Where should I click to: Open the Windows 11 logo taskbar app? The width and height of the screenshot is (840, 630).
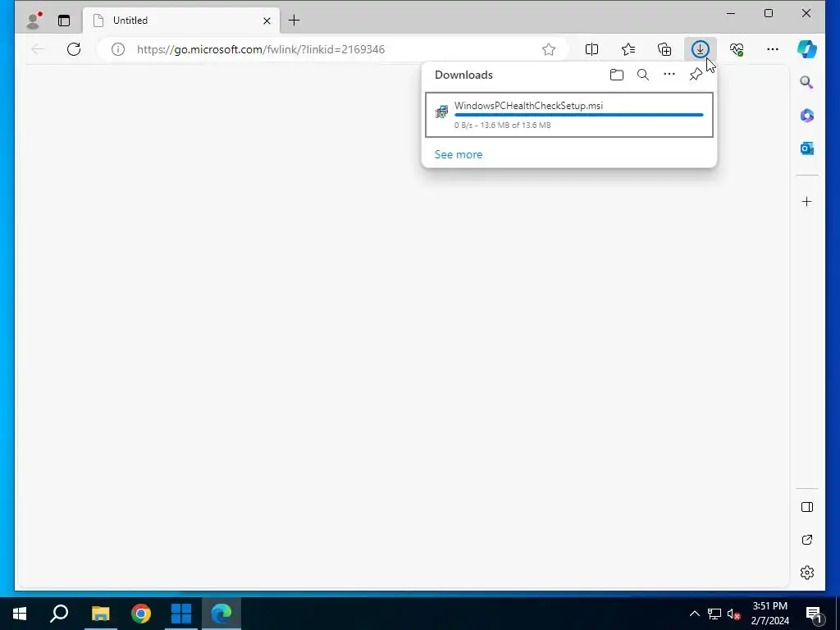click(x=181, y=614)
